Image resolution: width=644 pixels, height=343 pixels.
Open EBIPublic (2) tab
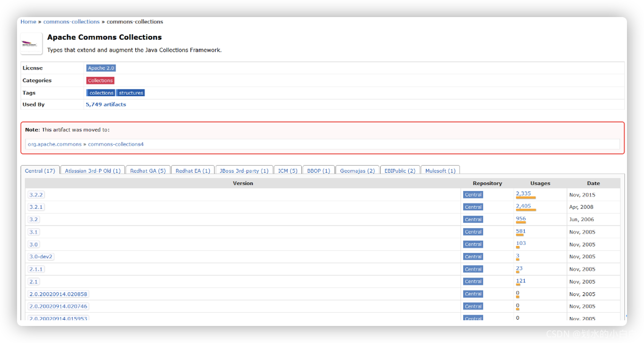[400, 171]
